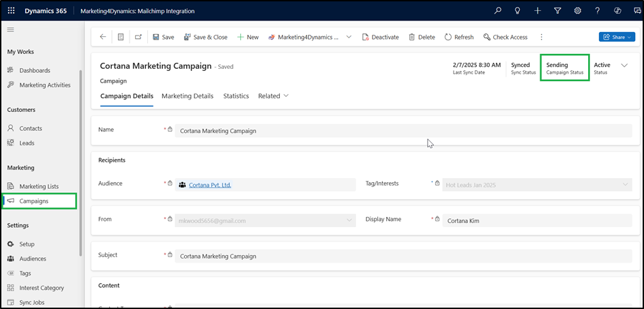Go back using the back arrow

103,37
